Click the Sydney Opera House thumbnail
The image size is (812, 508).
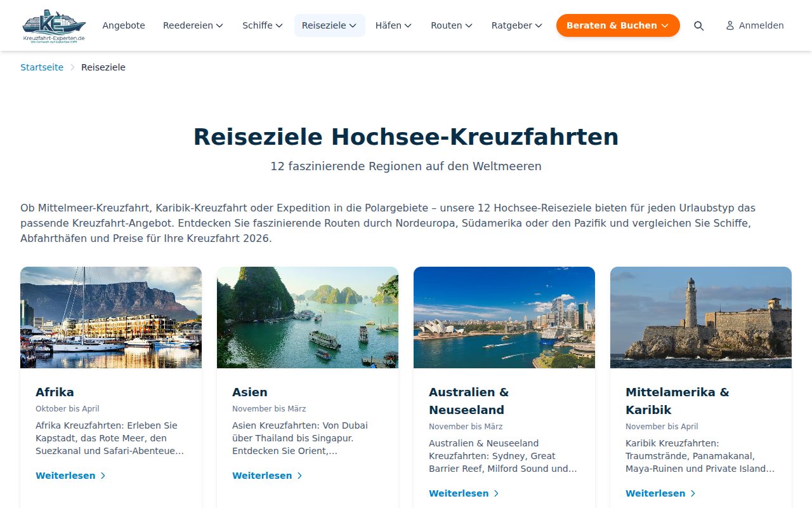pos(504,317)
